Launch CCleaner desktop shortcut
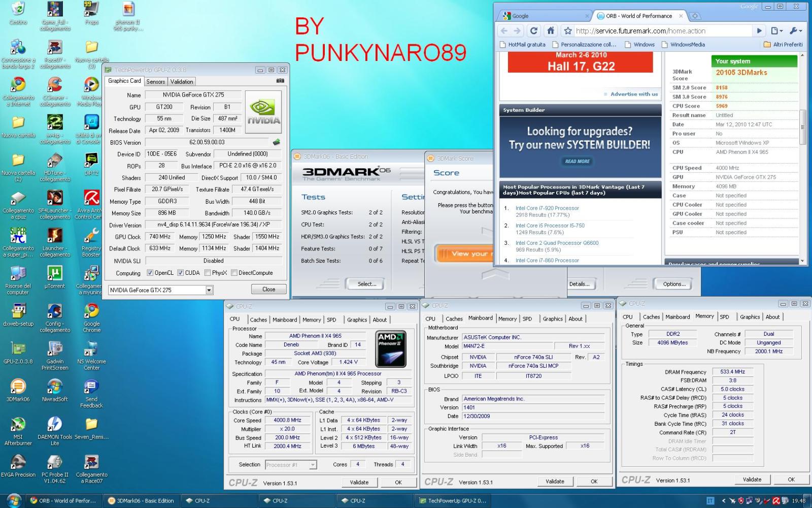Screen dimensions: 812x508 (55, 91)
